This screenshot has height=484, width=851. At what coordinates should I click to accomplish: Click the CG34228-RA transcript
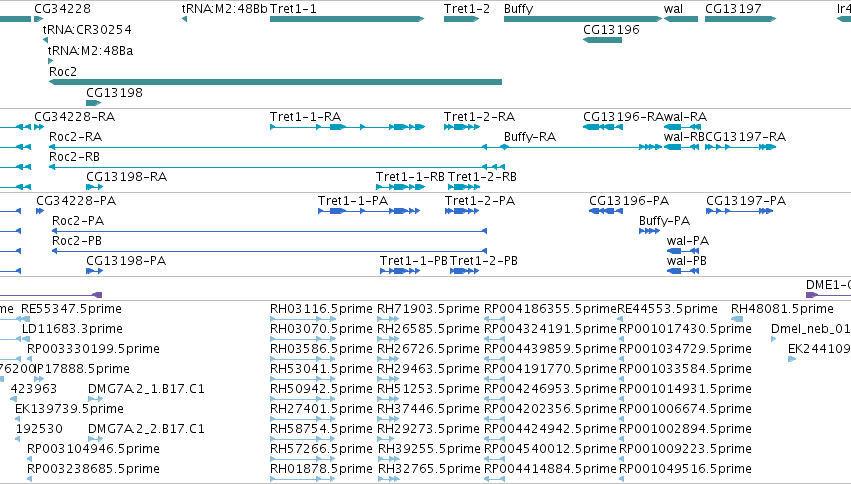(x=39, y=127)
